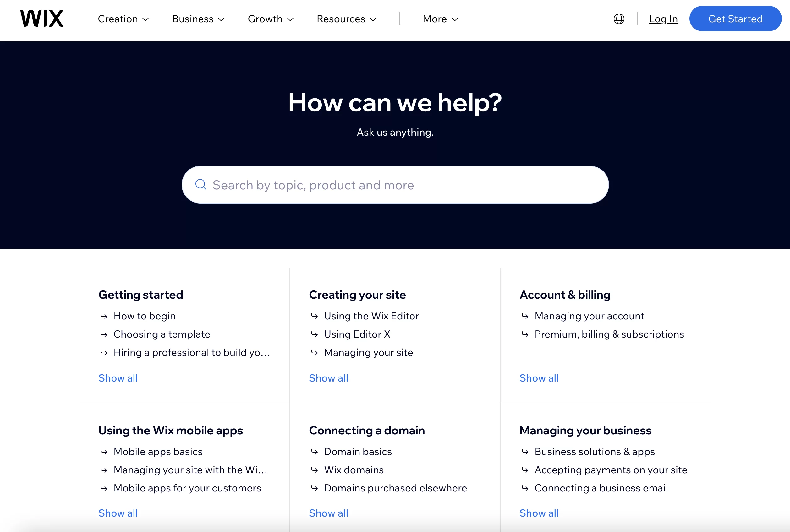This screenshot has height=532, width=790.
Task: Show all Getting started topics
Action: (x=118, y=378)
